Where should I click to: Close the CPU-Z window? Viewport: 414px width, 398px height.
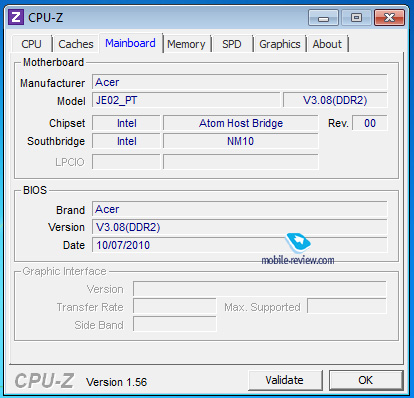pyautogui.click(x=389, y=17)
